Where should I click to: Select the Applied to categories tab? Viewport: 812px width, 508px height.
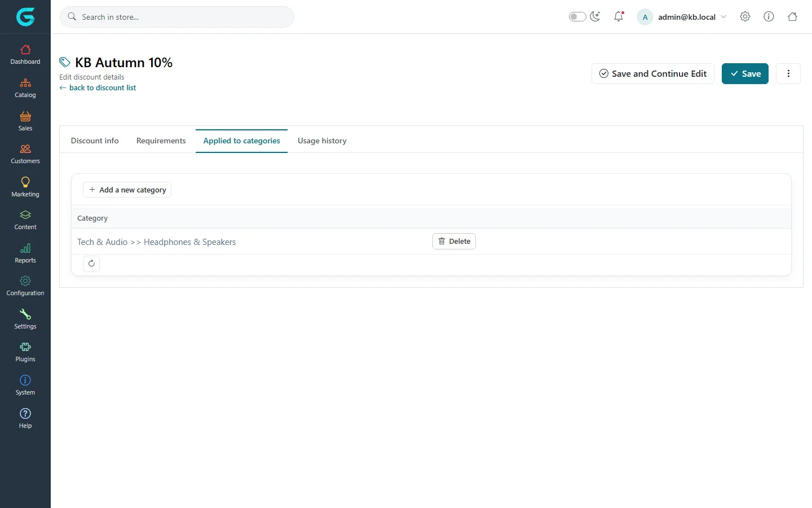pyautogui.click(x=241, y=141)
